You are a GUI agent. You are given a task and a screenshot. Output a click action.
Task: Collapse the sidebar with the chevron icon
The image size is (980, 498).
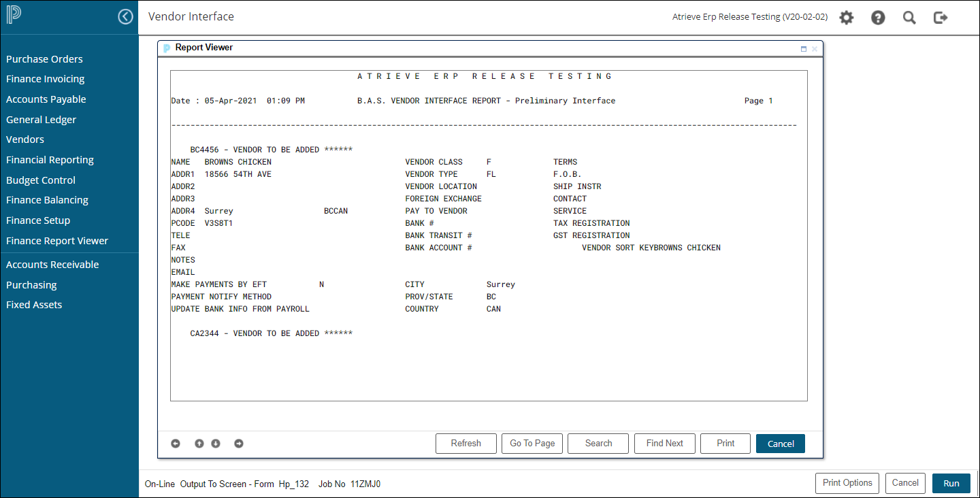tap(125, 17)
